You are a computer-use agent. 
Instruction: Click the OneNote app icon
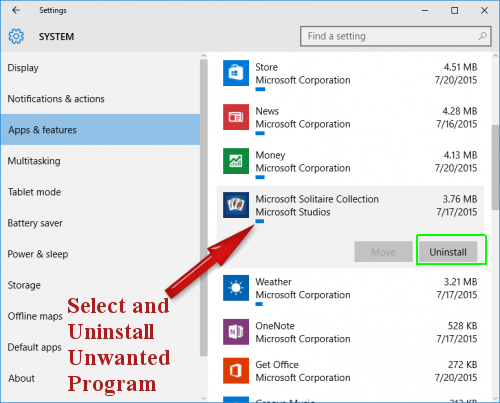pos(236,332)
